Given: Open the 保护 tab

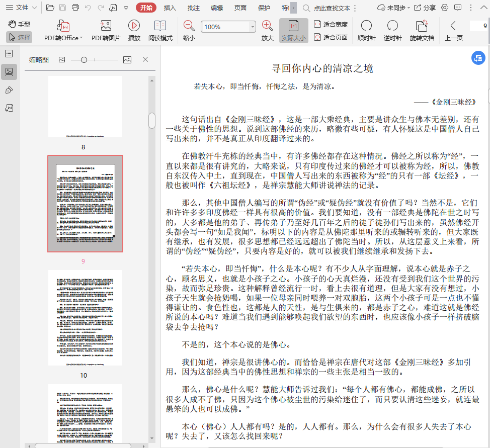Looking at the screenshot, I should click(x=264, y=8).
